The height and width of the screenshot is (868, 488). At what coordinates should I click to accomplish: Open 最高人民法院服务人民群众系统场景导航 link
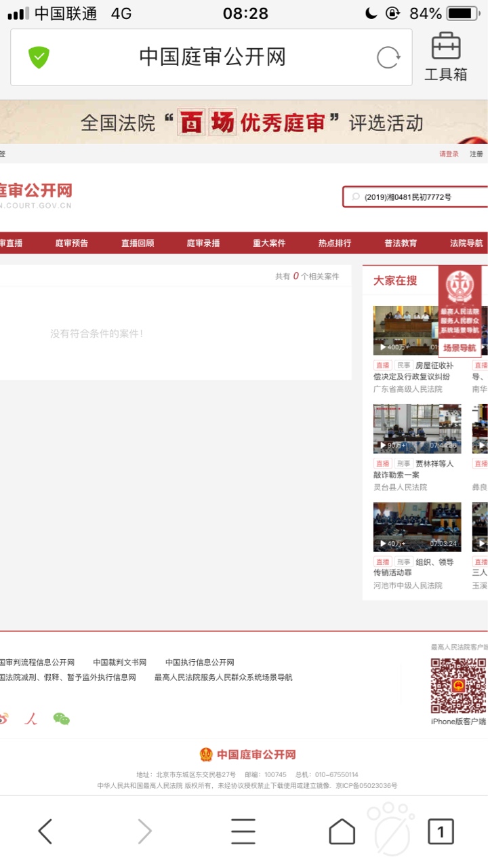224,677
